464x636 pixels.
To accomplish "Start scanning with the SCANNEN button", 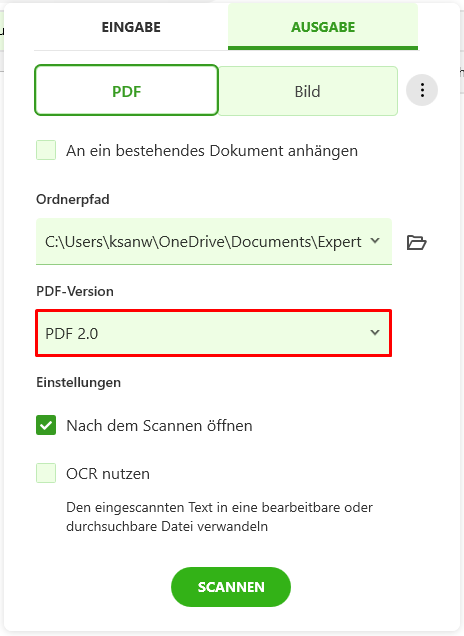I will pos(231,587).
